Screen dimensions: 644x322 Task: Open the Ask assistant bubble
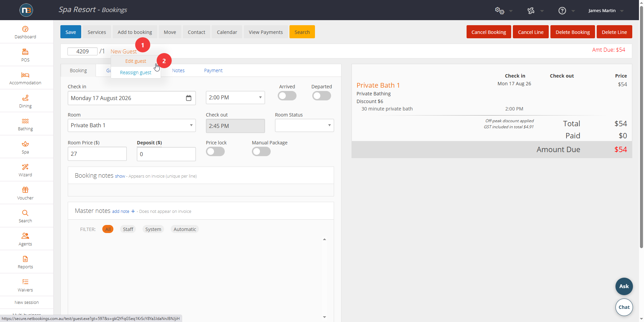pos(624,286)
